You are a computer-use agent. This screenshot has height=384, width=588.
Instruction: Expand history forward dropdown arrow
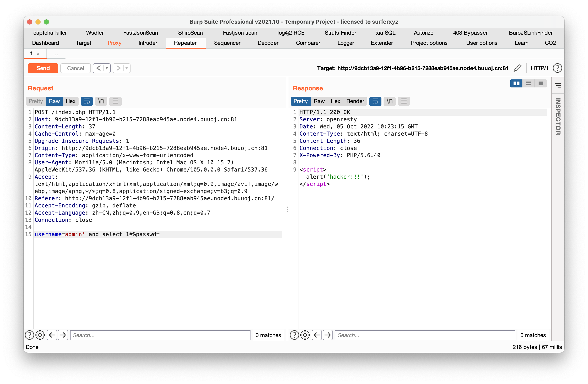(127, 68)
